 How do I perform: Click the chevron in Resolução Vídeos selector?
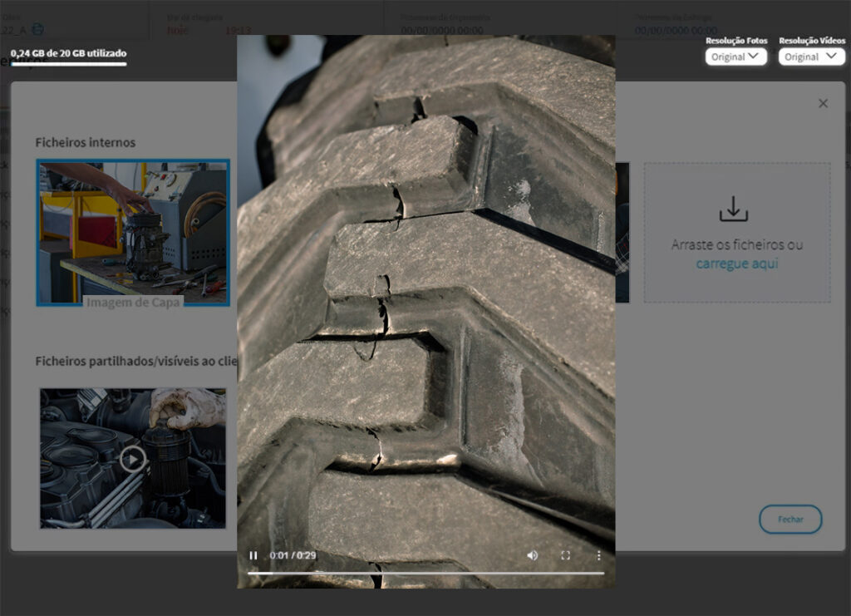coord(829,57)
